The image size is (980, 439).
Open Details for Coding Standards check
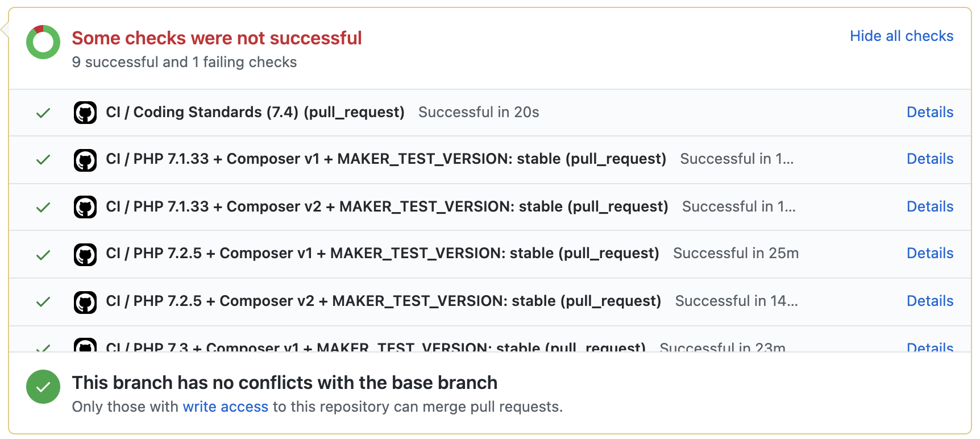tap(929, 112)
